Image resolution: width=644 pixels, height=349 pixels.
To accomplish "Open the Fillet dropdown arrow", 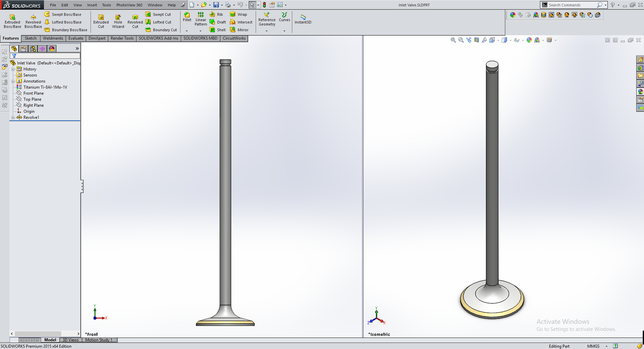I will 187,31.
